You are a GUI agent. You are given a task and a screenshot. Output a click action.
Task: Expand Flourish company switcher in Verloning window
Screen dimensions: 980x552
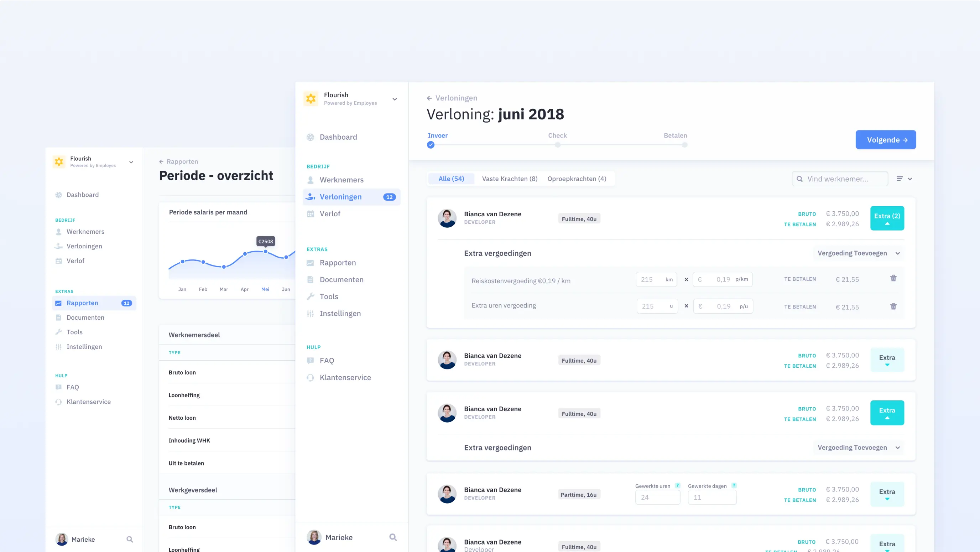(395, 99)
